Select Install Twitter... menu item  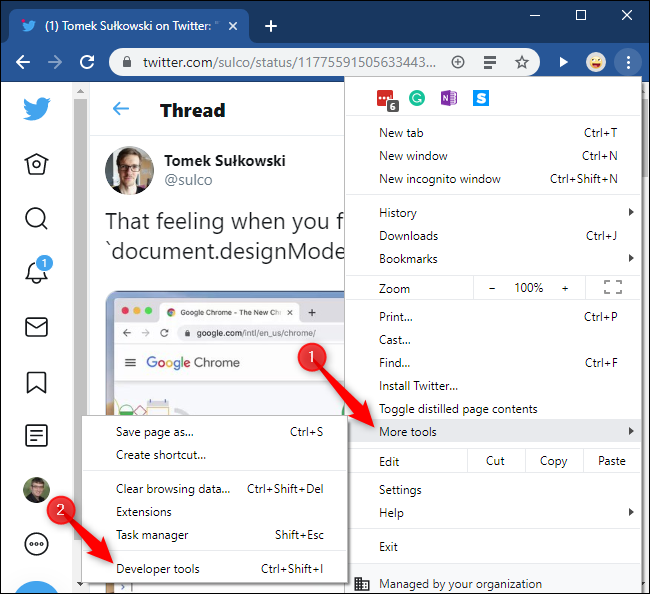pyautogui.click(x=493, y=386)
